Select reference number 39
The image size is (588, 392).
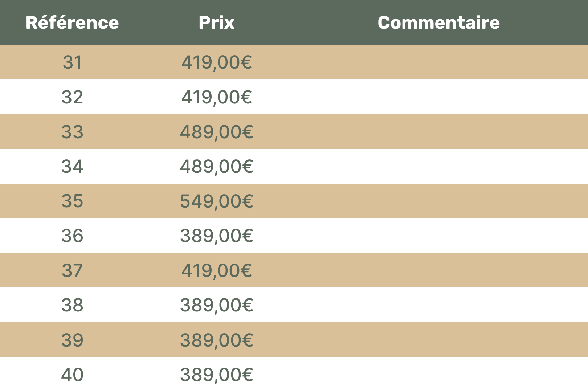click(72, 340)
